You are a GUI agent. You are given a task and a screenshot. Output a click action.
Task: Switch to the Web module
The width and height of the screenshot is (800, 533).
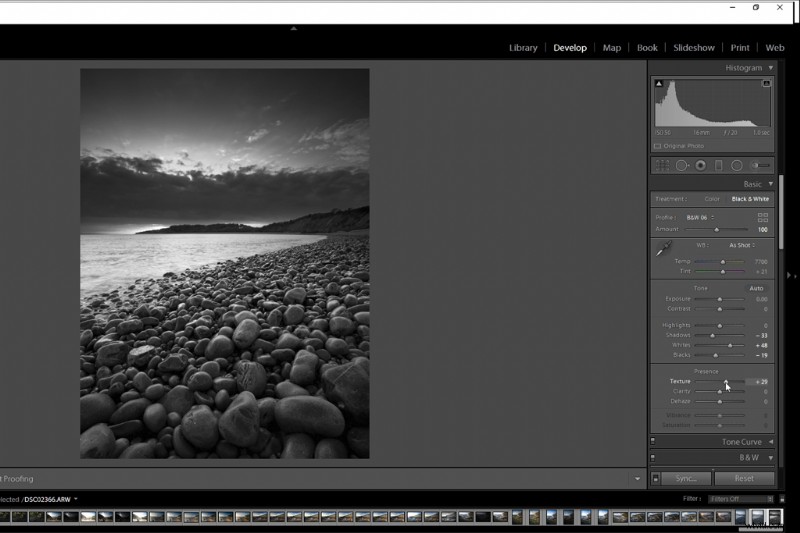point(774,47)
